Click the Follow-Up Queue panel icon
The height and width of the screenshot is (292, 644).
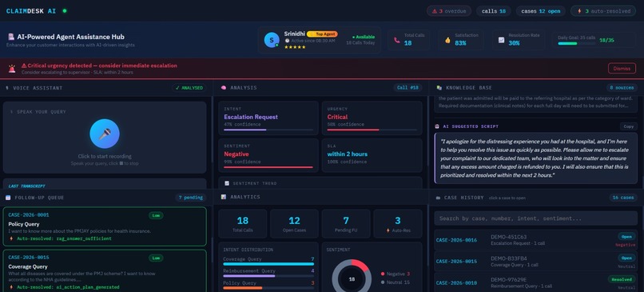pos(8,198)
